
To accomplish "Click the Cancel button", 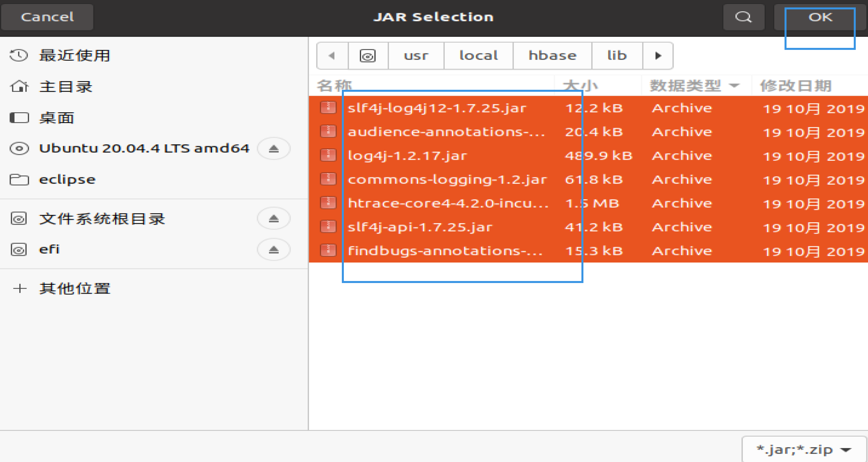I will [47, 17].
